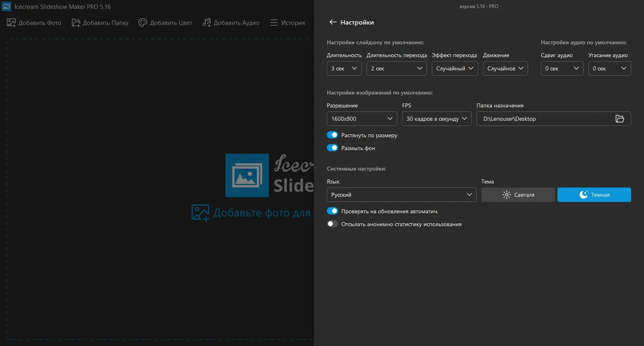The width and height of the screenshot is (644, 346).
Task: Select the Темная theme button
Action: 594,195
